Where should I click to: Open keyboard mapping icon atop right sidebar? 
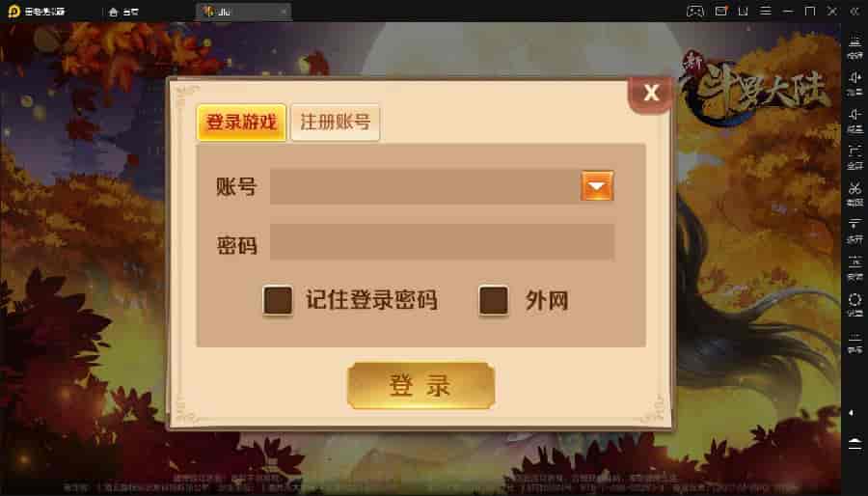[x=854, y=48]
